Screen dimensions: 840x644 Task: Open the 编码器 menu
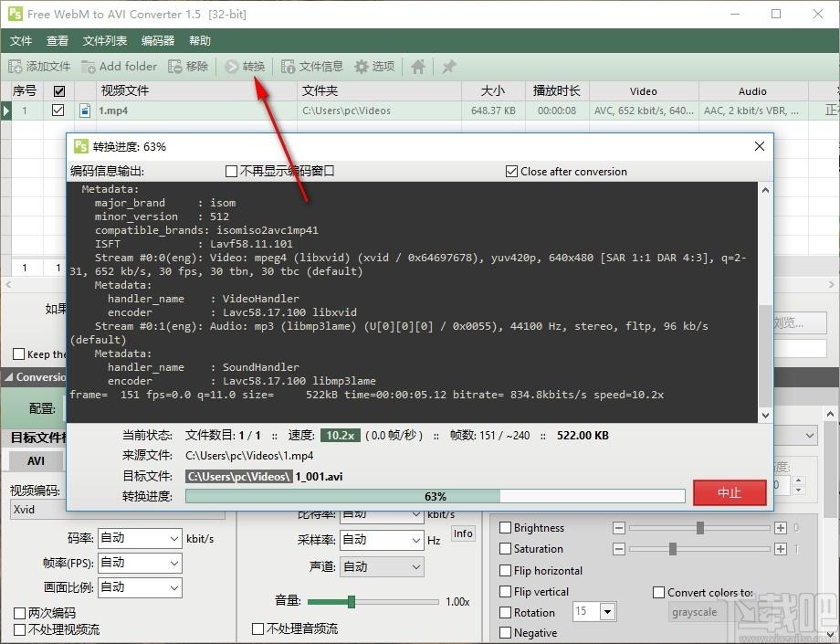click(158, 41)
